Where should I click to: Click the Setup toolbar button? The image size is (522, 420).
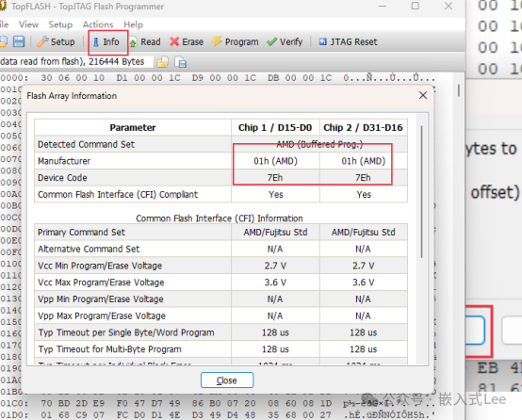click(56, 42)
